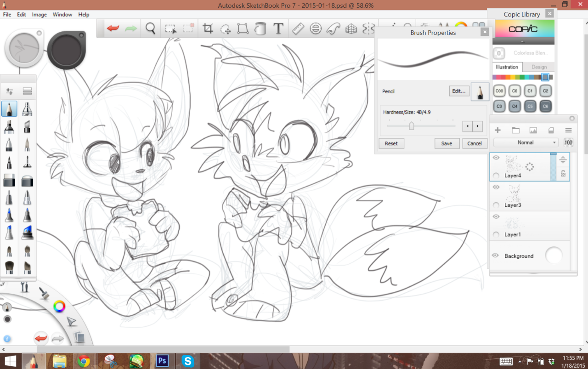Click the Layer4 radio circle
This screenshot has width=588, height=369.
point(496,176)
